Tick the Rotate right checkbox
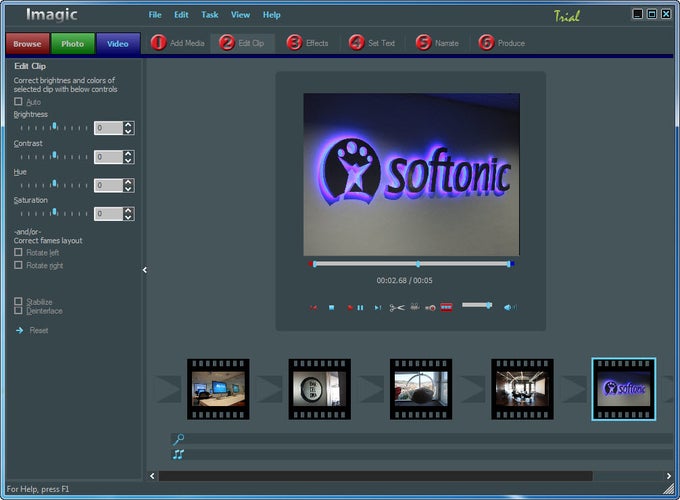680x500 pixels. (x=18, y=265)
